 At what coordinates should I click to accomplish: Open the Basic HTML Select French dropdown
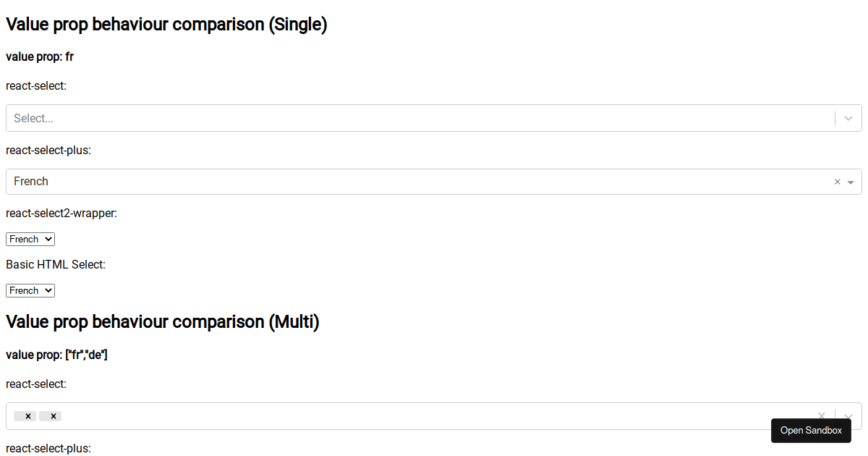(x=30, y=290)
